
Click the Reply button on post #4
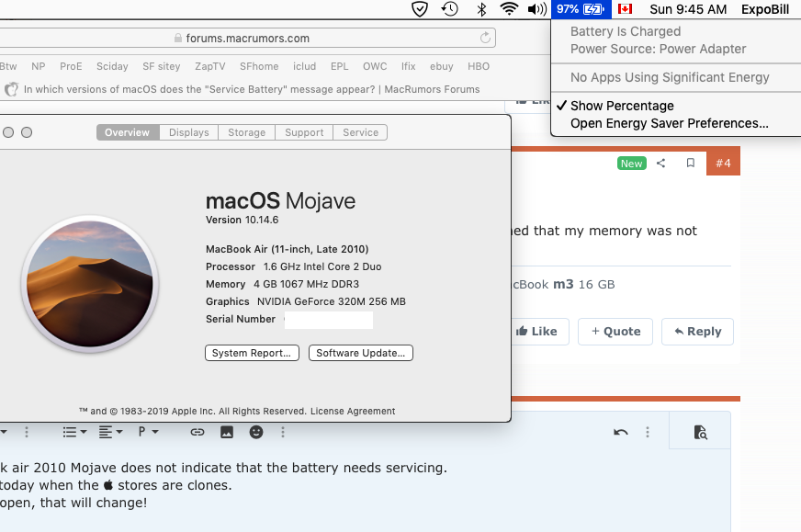tap(698, 332)
